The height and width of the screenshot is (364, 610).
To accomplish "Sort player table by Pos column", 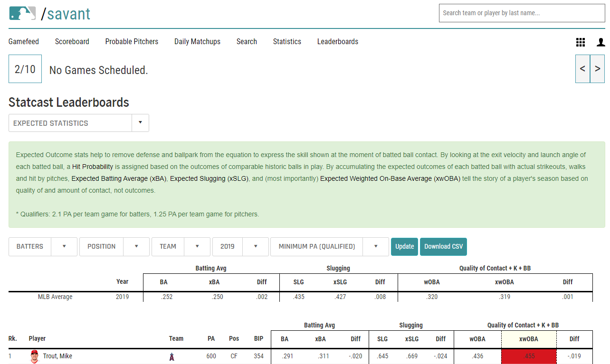I will [234, 339].
